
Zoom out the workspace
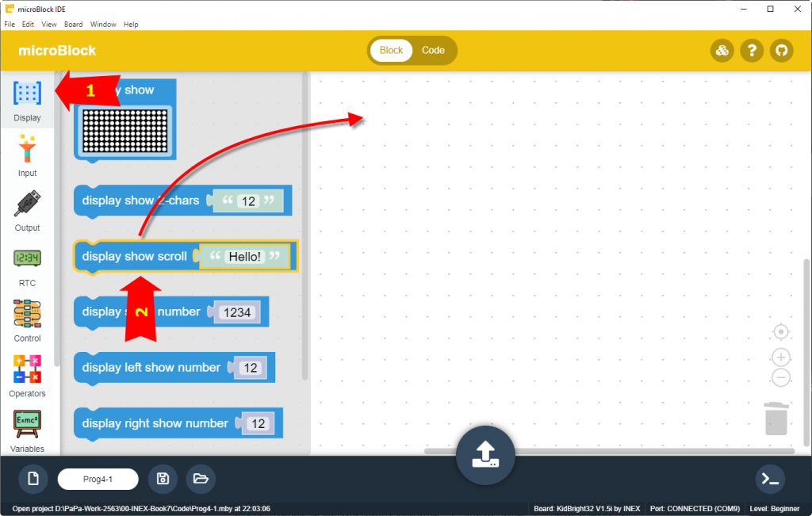tap(781, 377)
